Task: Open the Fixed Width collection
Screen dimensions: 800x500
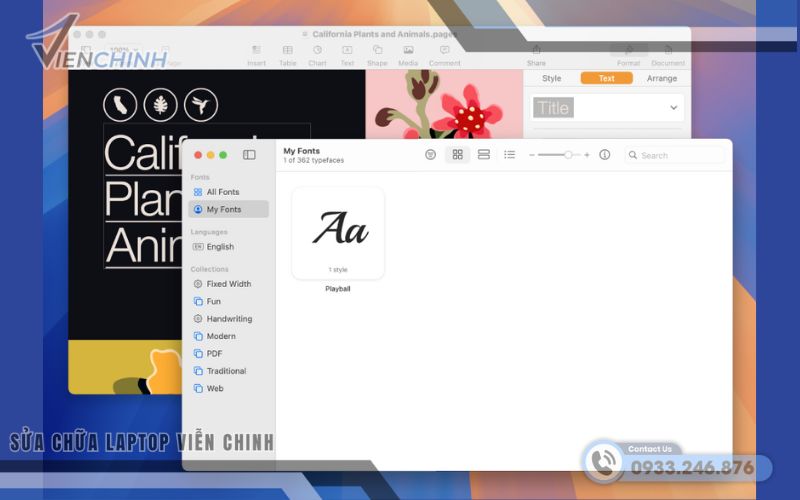Action: 229,284
